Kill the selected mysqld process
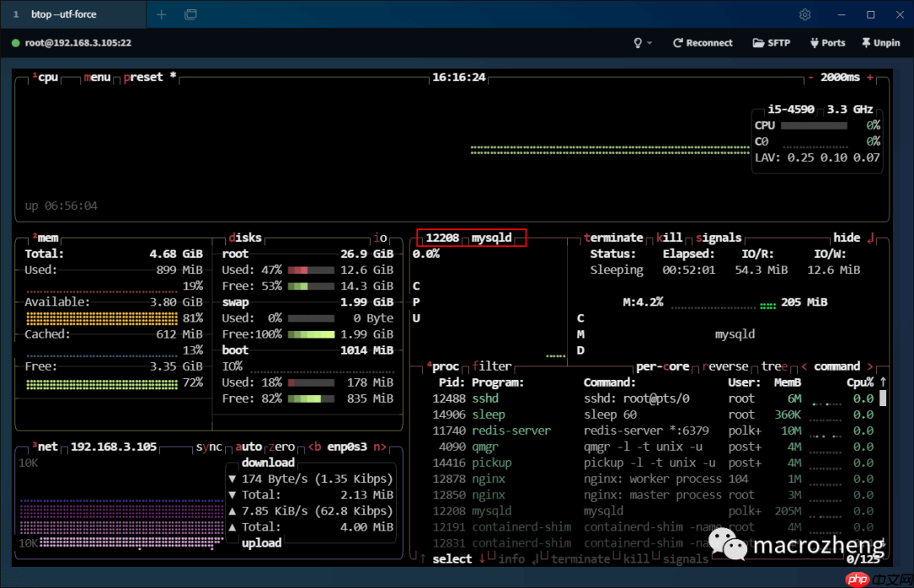 (670, 238)
